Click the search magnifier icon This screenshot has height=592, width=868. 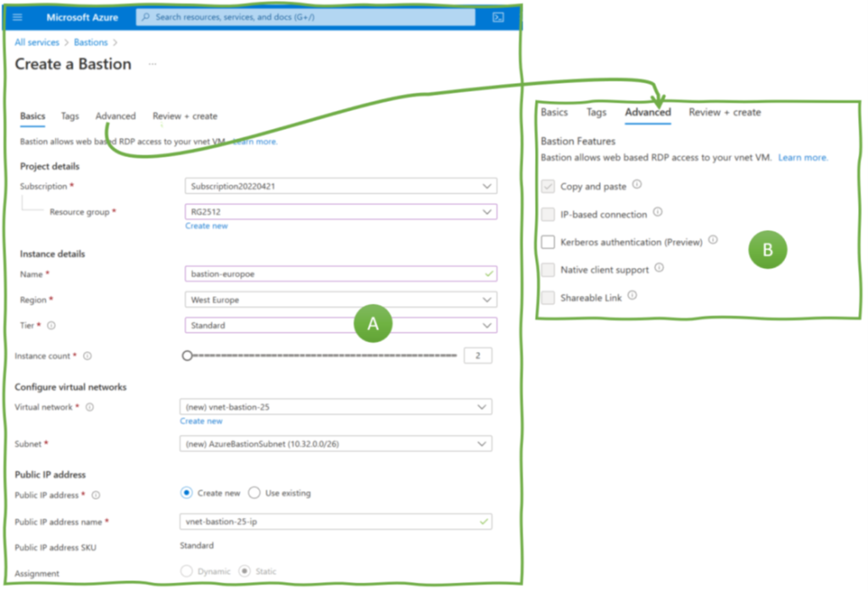coord(146,17)
